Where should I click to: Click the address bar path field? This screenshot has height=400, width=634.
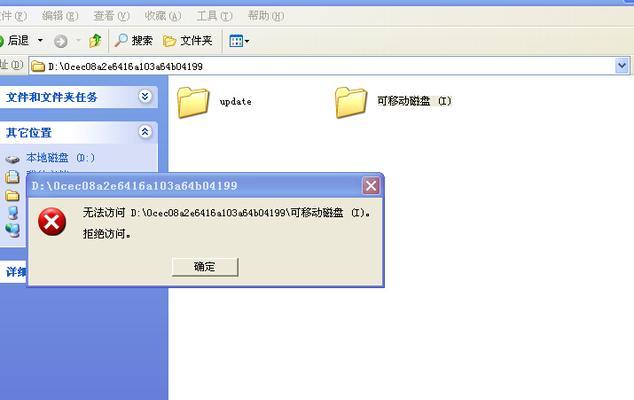click(x=323, y=66)
